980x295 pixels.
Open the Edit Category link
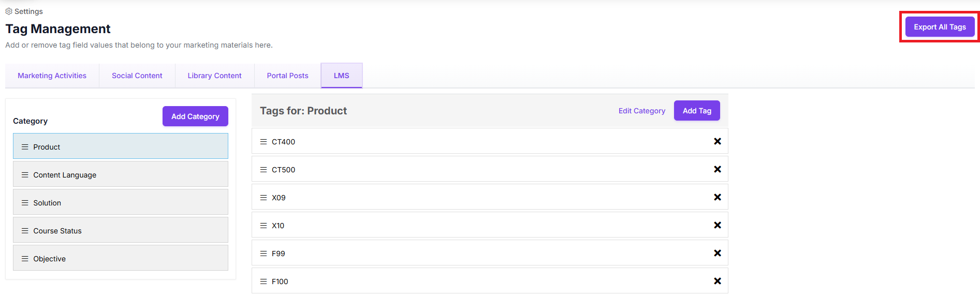coord(641,111)
